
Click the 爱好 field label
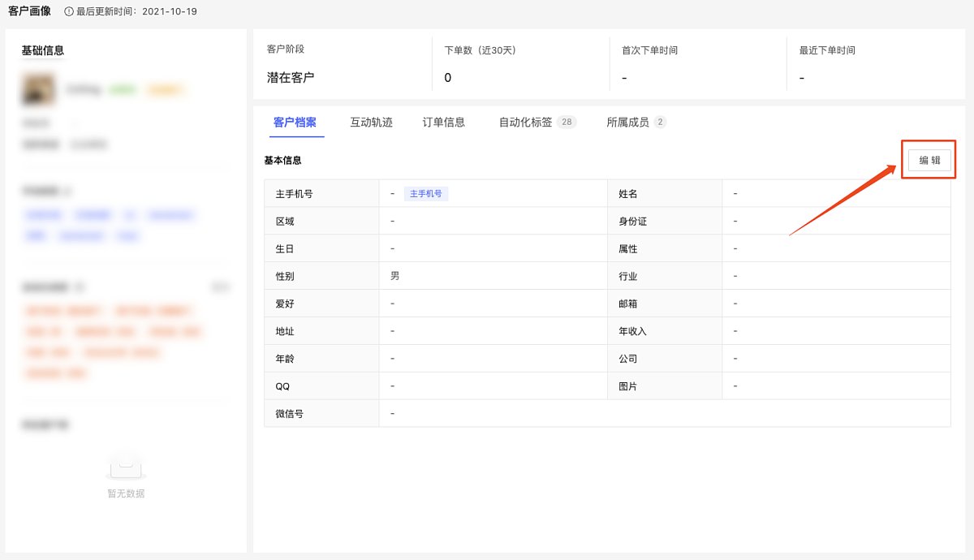pyautogui.click(x=285, y=304)
